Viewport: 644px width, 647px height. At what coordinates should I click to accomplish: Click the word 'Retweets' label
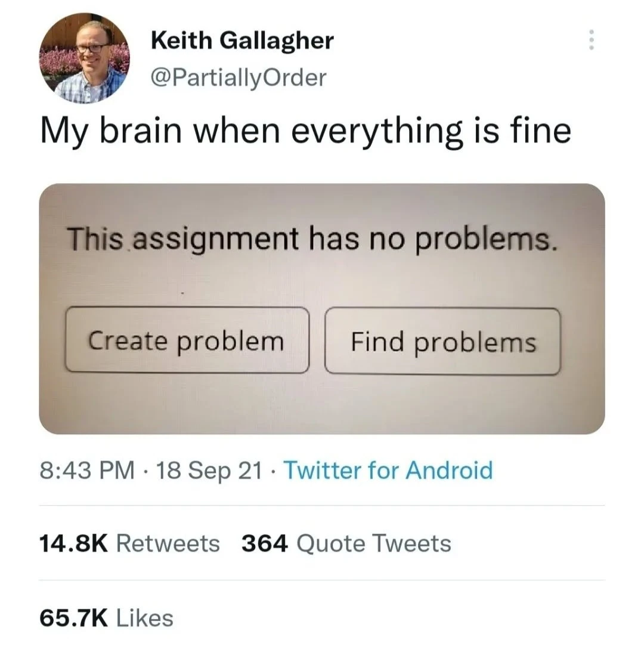pos(168,543)
